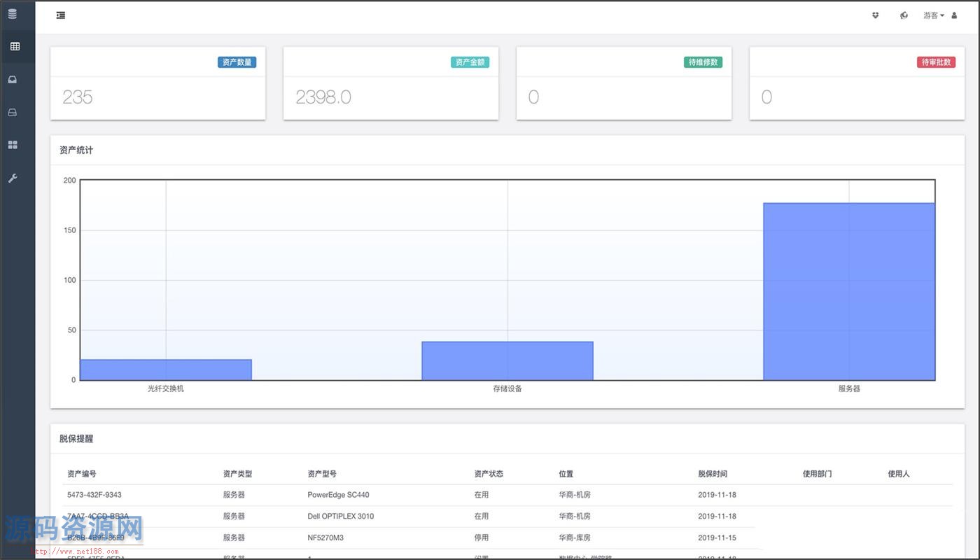
Task: Click the 华商-库房 location cell
Action: coord(574,538)
